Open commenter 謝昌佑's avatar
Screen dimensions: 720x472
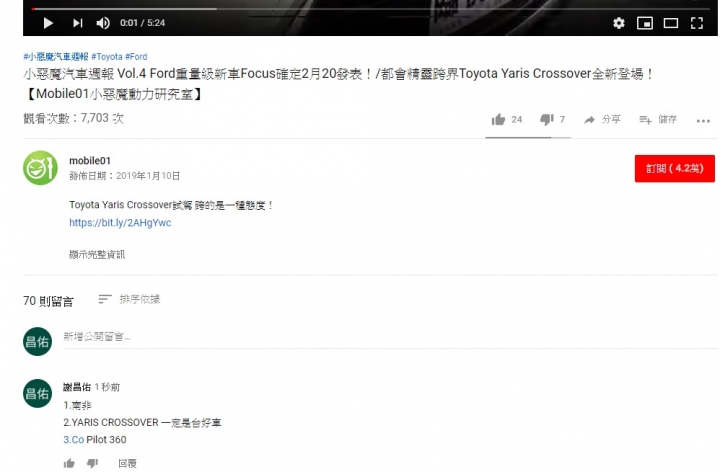coord(37,393)
